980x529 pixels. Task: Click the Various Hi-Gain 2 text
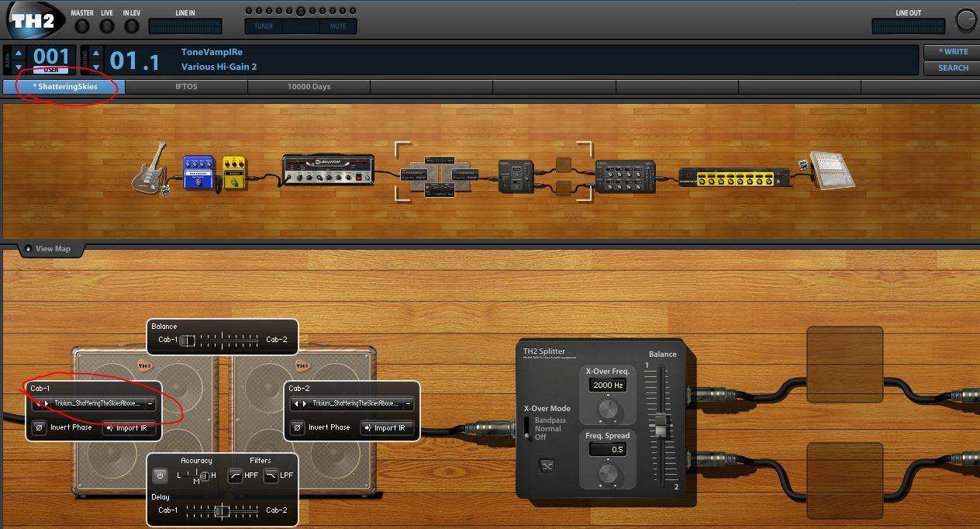[219, 67]
